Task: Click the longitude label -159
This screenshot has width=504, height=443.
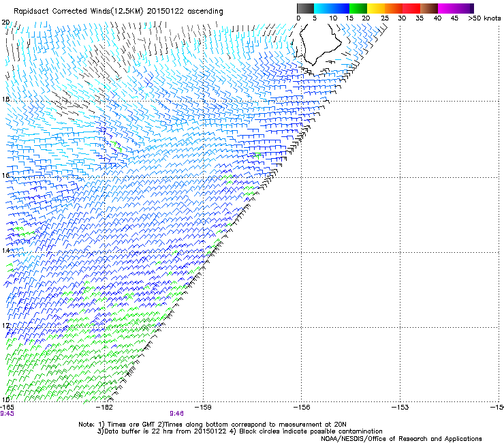Action: pyautogui.click(x=203, y=408)
